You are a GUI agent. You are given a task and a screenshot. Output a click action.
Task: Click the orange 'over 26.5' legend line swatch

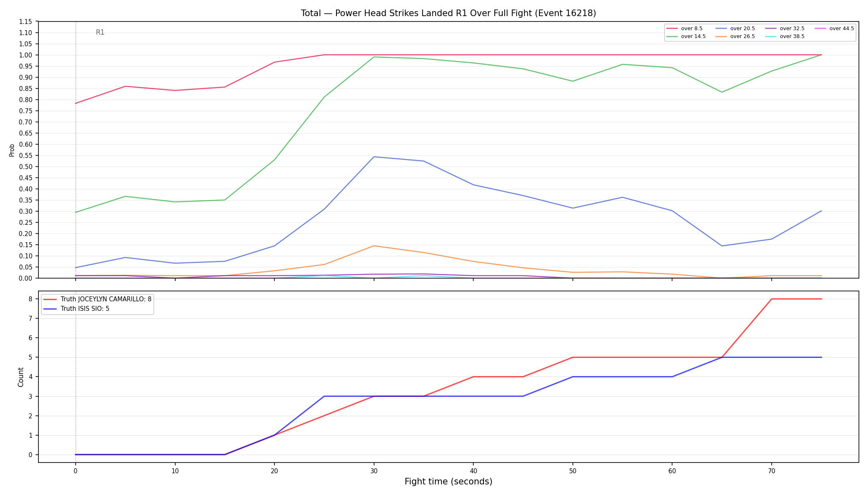click(x=722, y=36)
